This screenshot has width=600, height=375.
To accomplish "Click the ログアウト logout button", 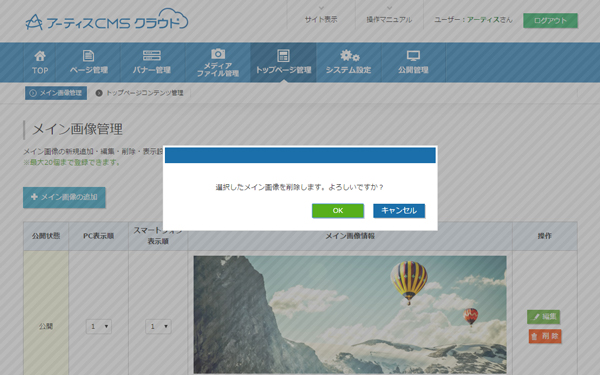I will (550, 21).
